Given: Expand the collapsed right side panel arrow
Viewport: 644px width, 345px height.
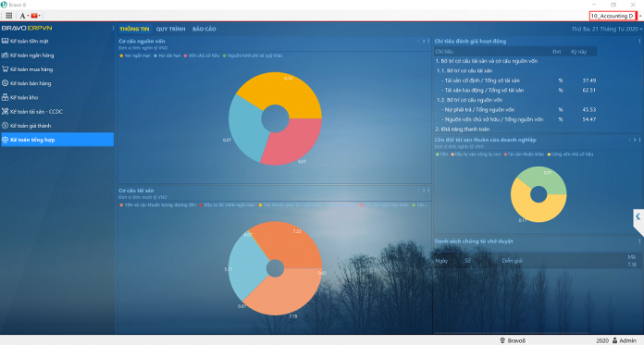Looking at the screenshot, I should pos(638,216).
